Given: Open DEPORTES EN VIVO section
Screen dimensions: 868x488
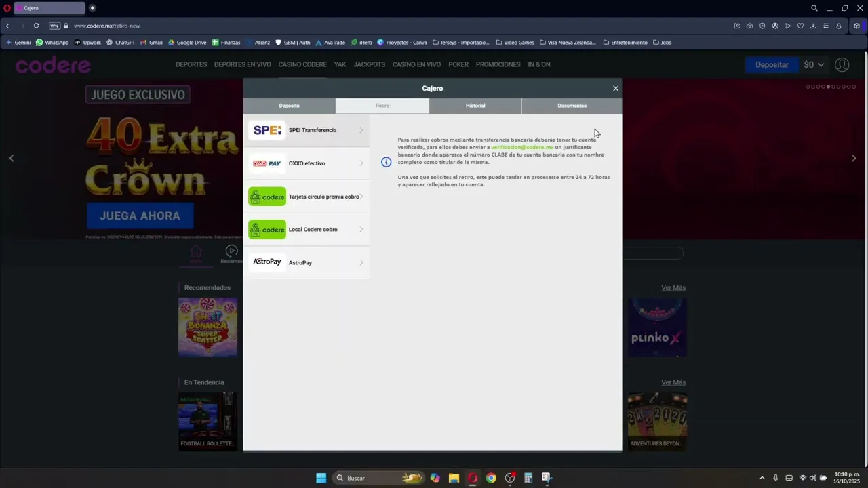Looking at the screenshot, I should pos(242,65).
